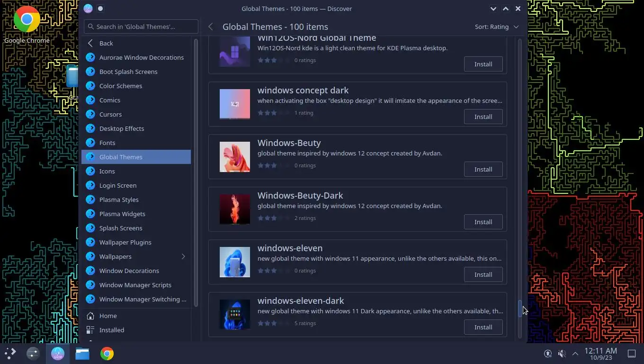Select Splash Screens category
This screenshot has height=364, width=644.
[136, 228]
